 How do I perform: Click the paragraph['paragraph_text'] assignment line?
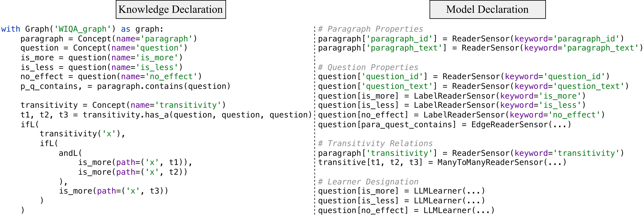tap(480, 48)
